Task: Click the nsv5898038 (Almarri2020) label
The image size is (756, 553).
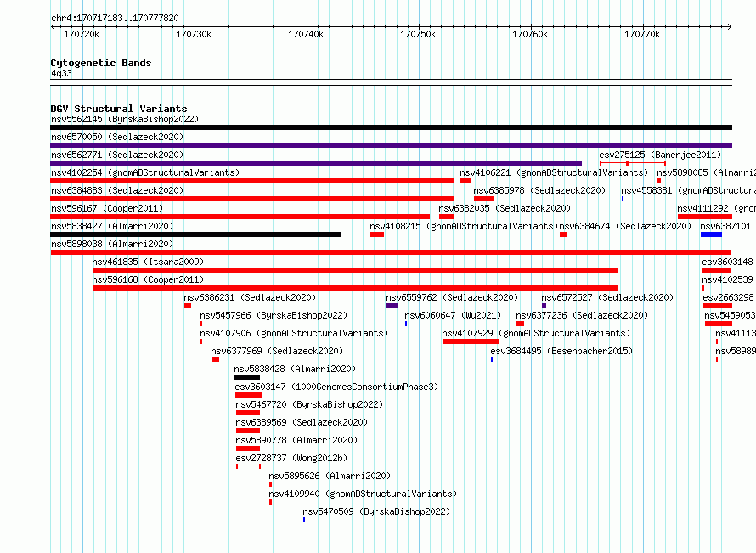Action: pos(112,244)
